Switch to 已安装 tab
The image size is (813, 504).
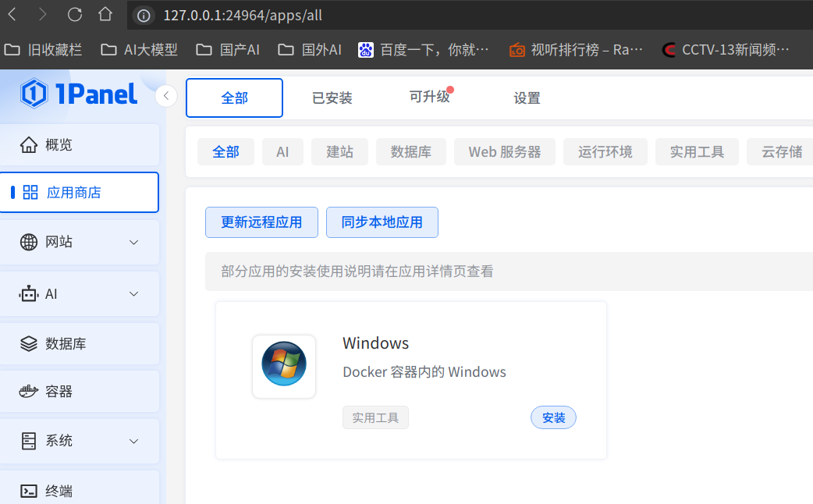click(332, 98)
